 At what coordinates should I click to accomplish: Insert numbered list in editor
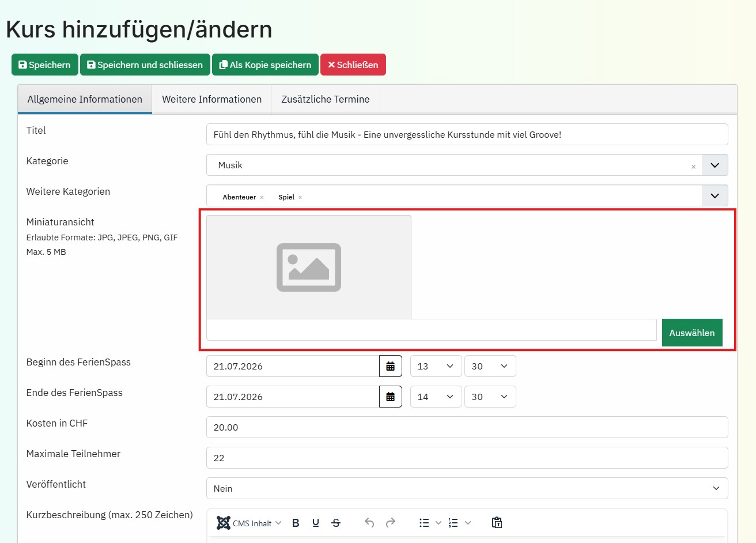[453, 523]
